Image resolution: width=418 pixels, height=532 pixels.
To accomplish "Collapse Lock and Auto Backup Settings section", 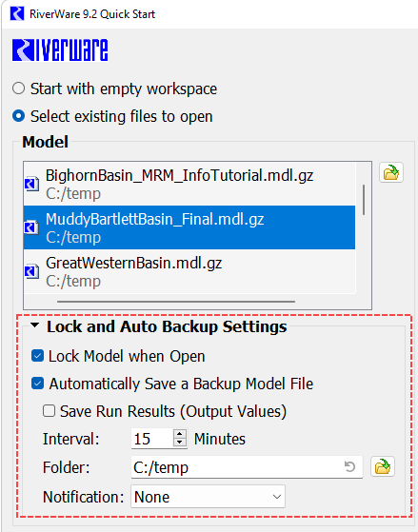I will click(x=34, y=325).
